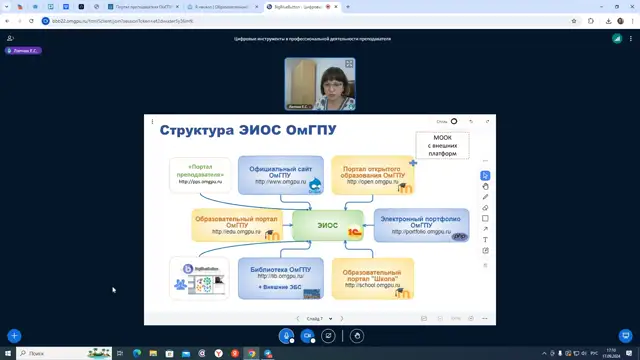640x360 pixels.
Task: Open the browser extensions menu
Action: pyautogui.click(x=591, y=21)
